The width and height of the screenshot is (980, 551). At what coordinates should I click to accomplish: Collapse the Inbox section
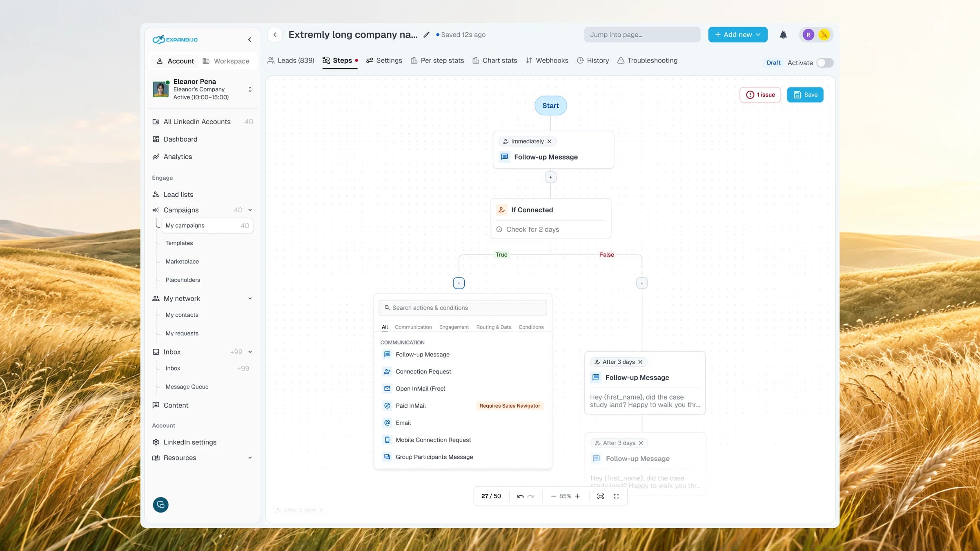pos(250,352)
